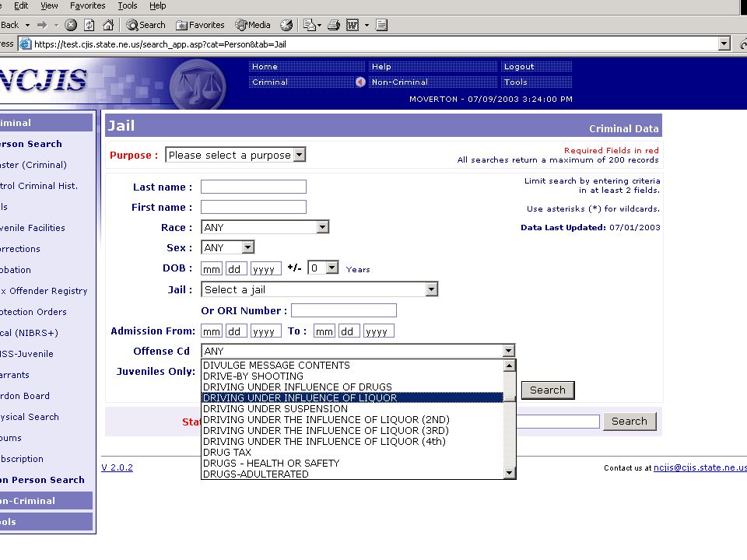Open Juvenile Facilities in sidebar
The image size is (747, 560).
[33, 228]
